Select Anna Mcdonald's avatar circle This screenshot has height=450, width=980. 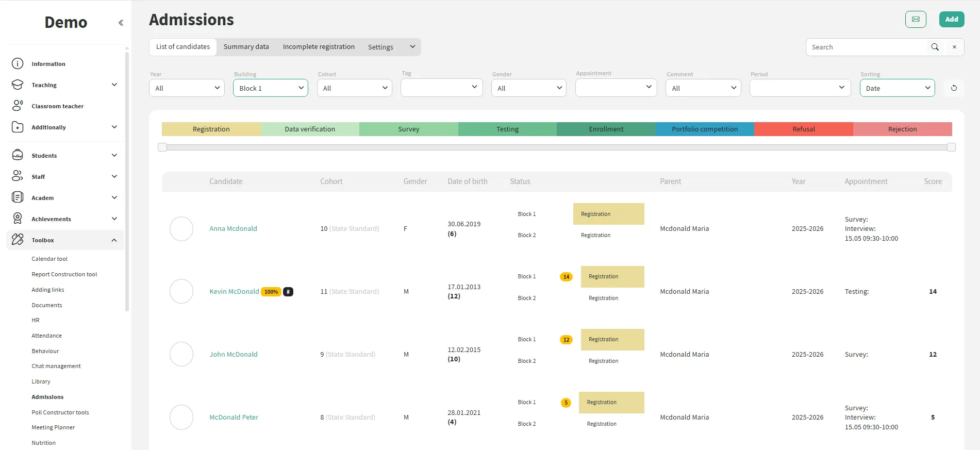tap(181, 229)
